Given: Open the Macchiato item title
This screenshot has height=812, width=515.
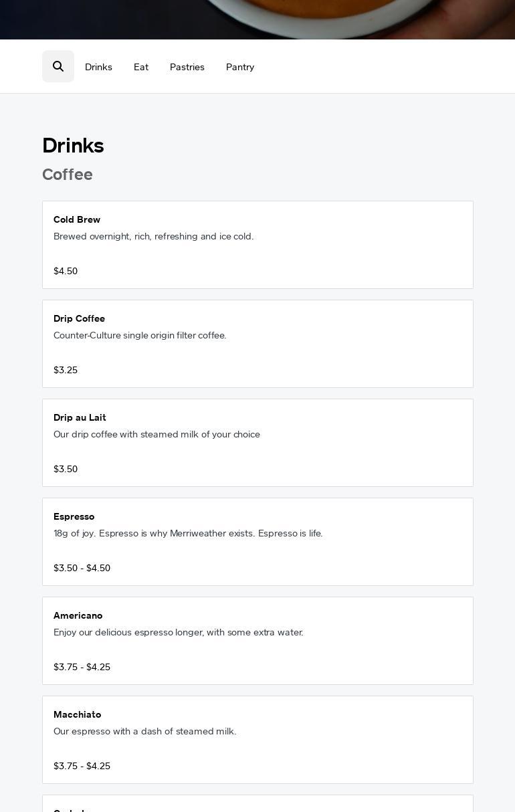Looking at the screenshot, I should (x=77, y=714).
